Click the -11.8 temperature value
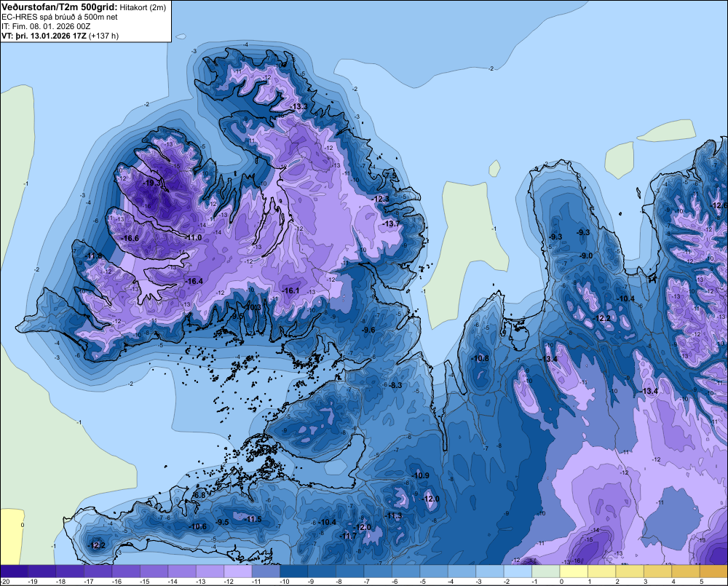Screen dimensions: 728x586 93,256
